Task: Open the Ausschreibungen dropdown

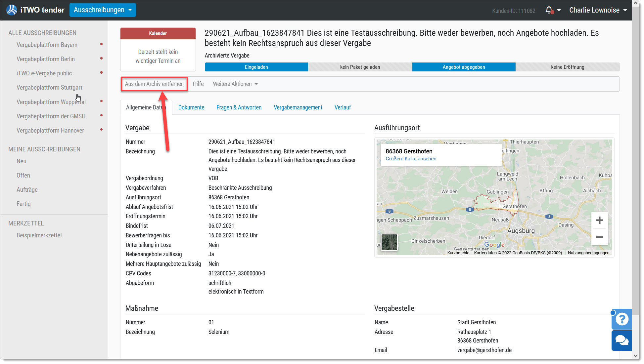Action: pyautogui.click(x=103, y=10)
